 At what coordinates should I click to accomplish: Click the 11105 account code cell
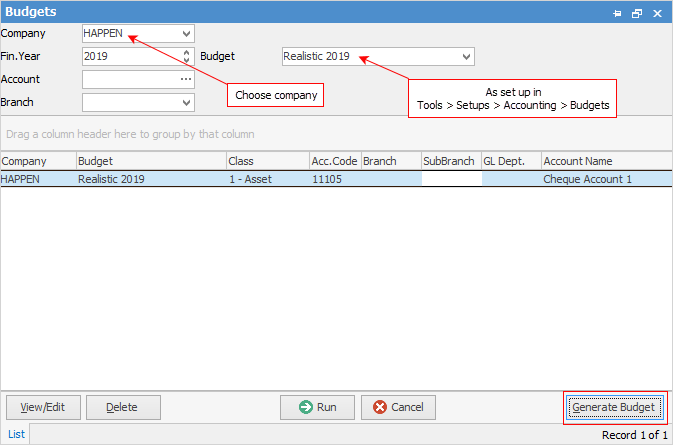(335, 179)
